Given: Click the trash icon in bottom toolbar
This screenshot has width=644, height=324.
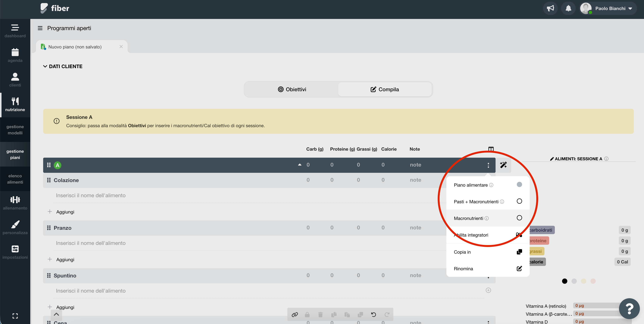Looking at the screenshot, I should point(320,315).
